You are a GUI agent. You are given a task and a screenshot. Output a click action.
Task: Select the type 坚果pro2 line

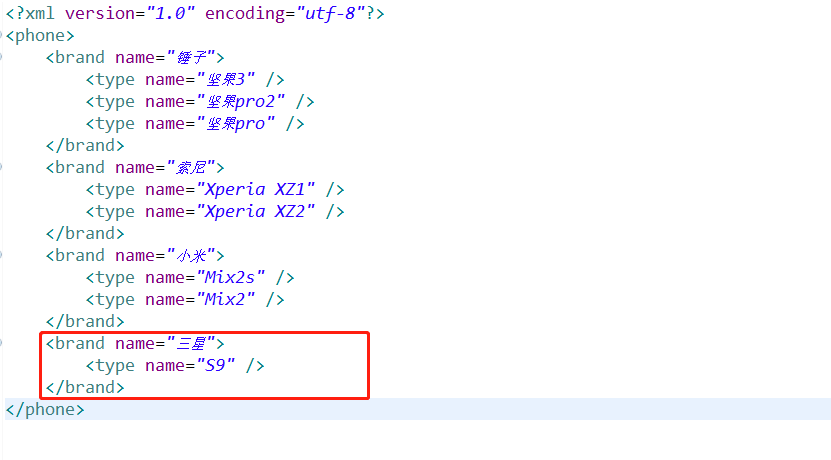[x=200, y=101]
